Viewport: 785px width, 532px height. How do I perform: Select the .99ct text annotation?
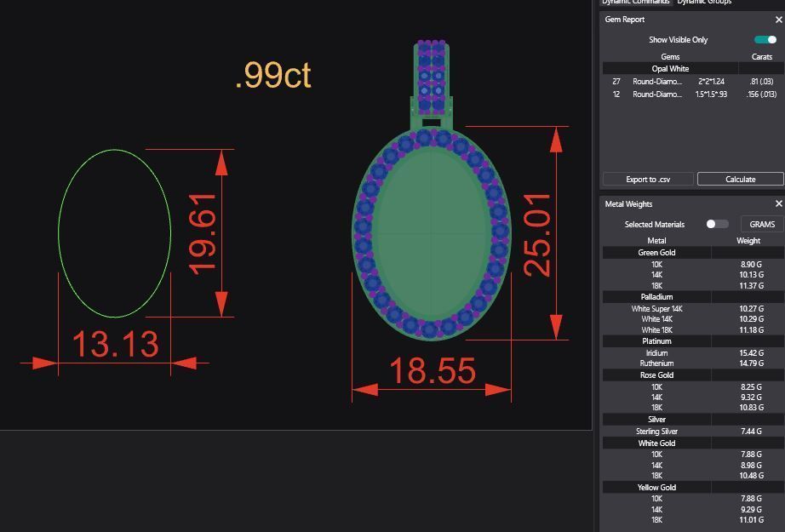pos(272,76)
